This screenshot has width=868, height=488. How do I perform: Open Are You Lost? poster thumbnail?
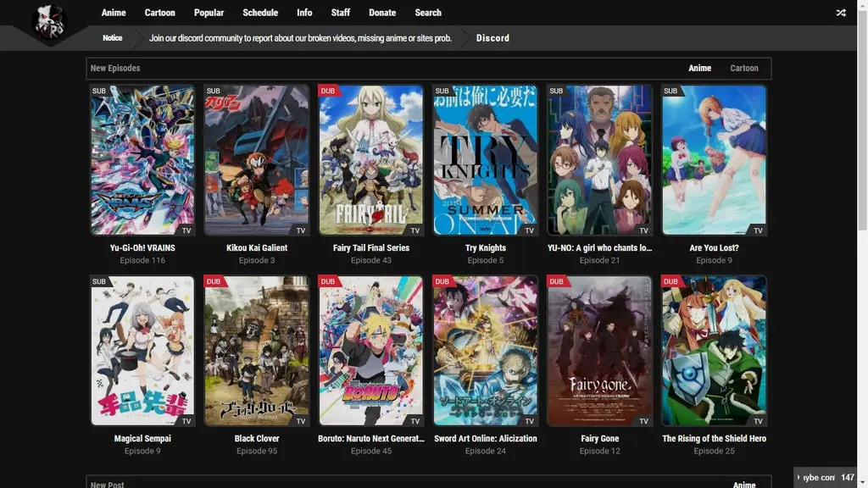pos(714,160)
